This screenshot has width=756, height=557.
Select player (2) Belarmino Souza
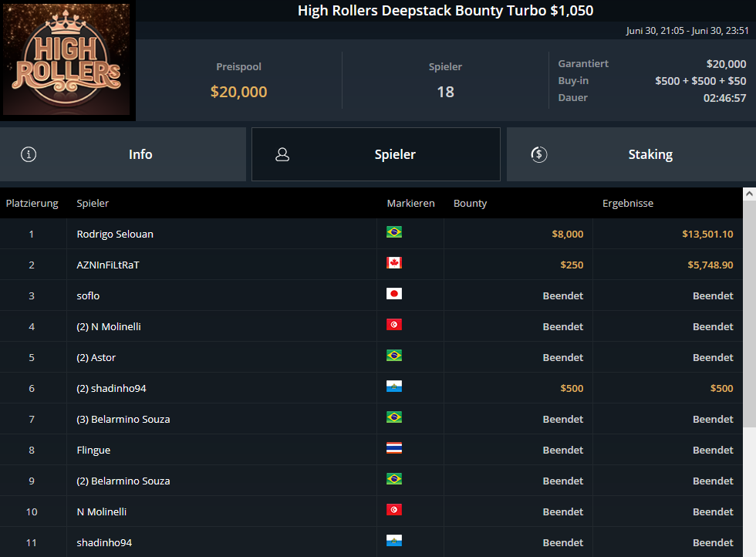pyautogui.click(x=123, y=481)
